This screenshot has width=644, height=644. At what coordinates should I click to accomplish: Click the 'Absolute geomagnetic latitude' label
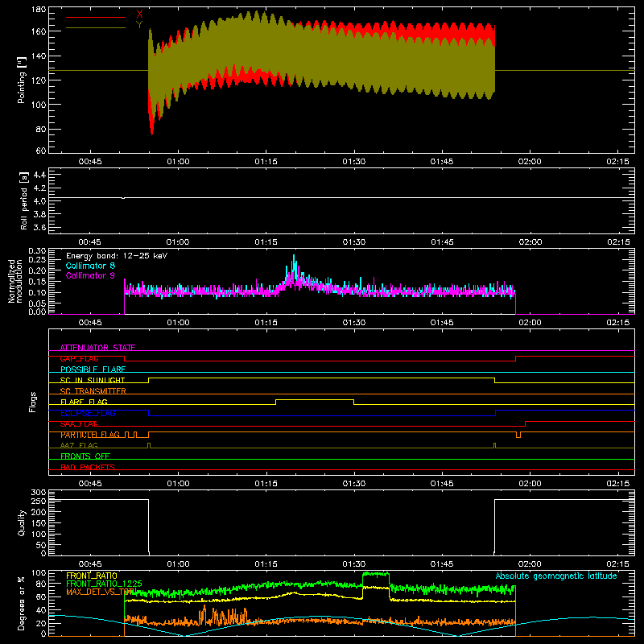click(x=556, y=576)
